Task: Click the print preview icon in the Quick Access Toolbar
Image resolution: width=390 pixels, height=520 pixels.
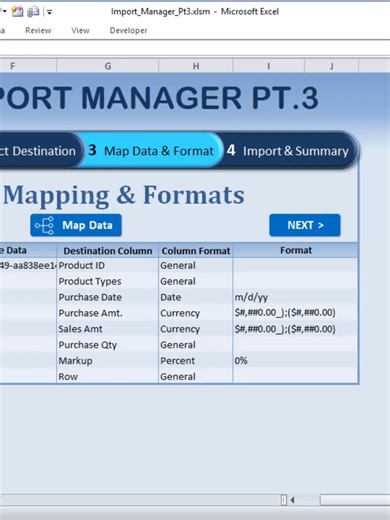Action: (x=33, y=12)
